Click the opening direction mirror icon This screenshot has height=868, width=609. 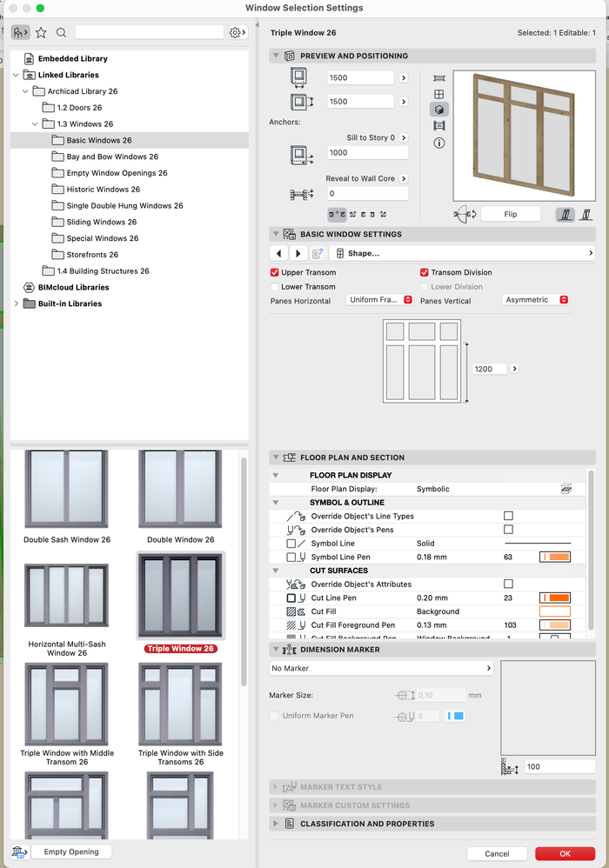coord(465,214)
